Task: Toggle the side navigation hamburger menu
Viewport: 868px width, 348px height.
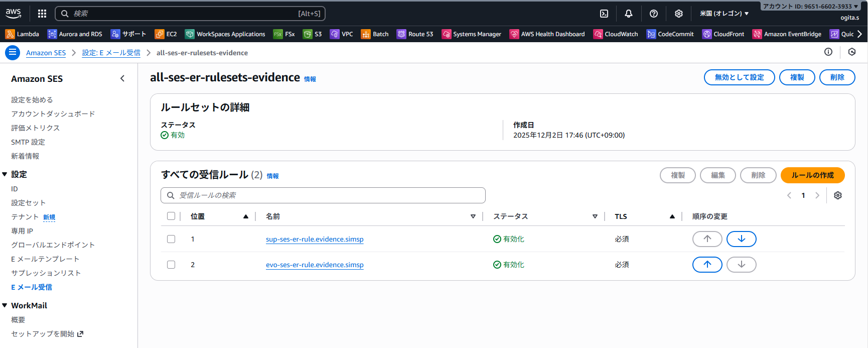Action: [x=13, y=52]
